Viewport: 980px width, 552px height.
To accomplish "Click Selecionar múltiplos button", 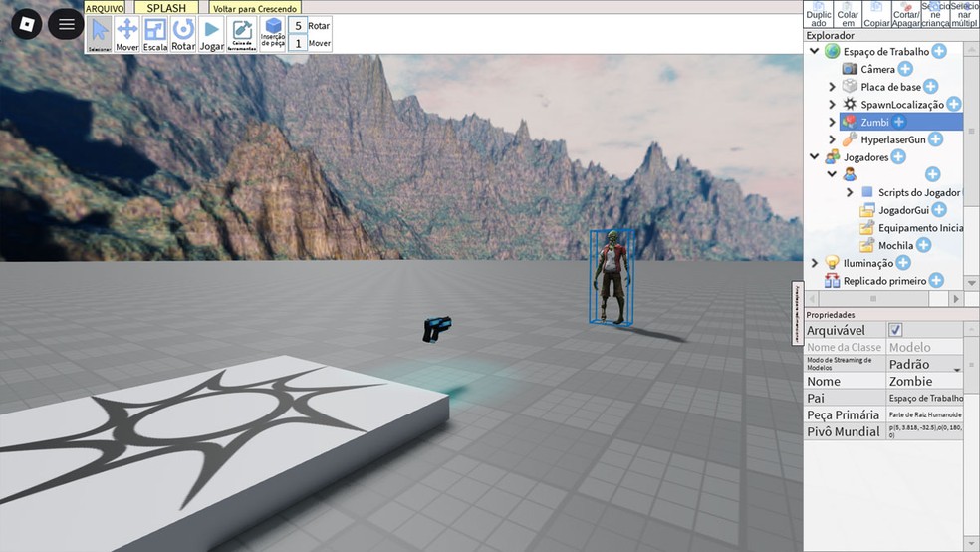I will tap(964, 14).
